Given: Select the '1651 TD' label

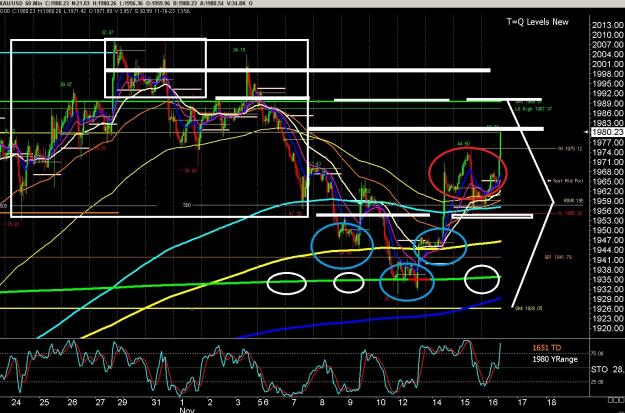Looking at the screenshot, I should [546, 348].
